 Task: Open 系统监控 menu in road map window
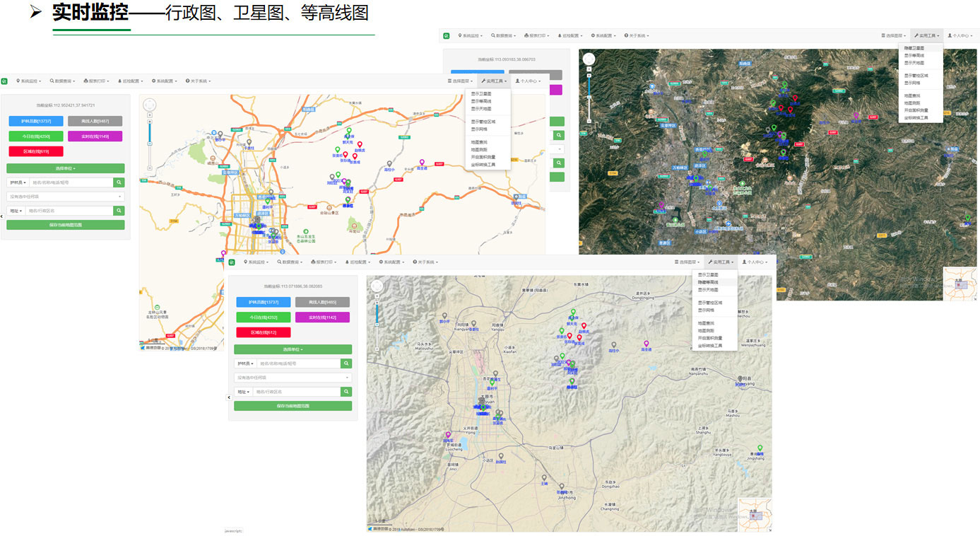pos(30,81)
